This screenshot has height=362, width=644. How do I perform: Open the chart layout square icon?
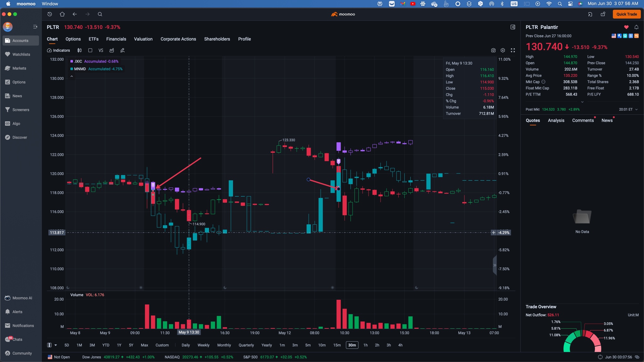90,50
